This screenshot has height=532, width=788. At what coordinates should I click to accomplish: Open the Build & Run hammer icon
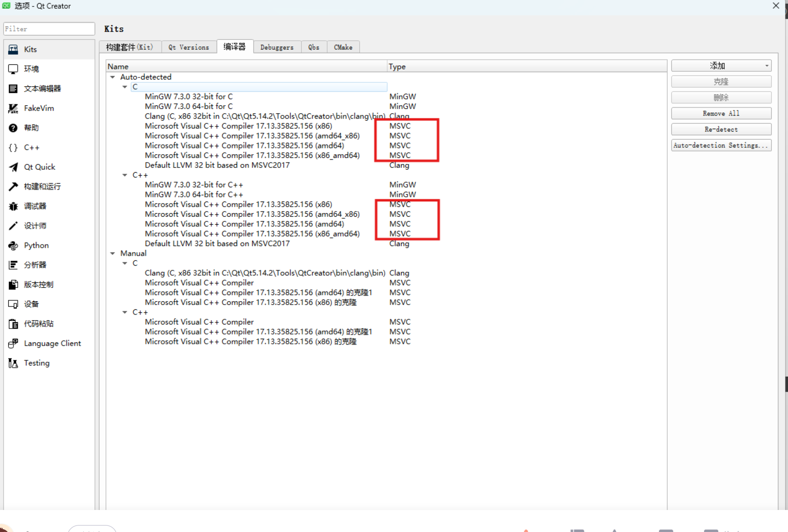point(13,187)
